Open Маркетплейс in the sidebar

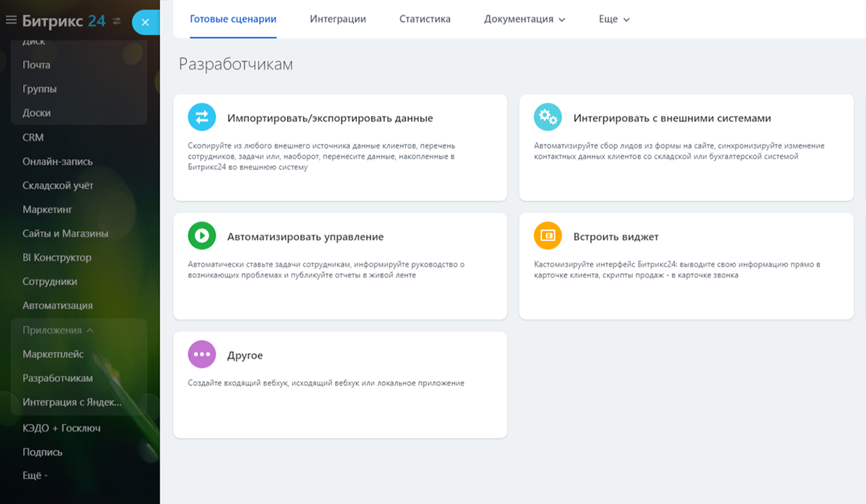53,354
